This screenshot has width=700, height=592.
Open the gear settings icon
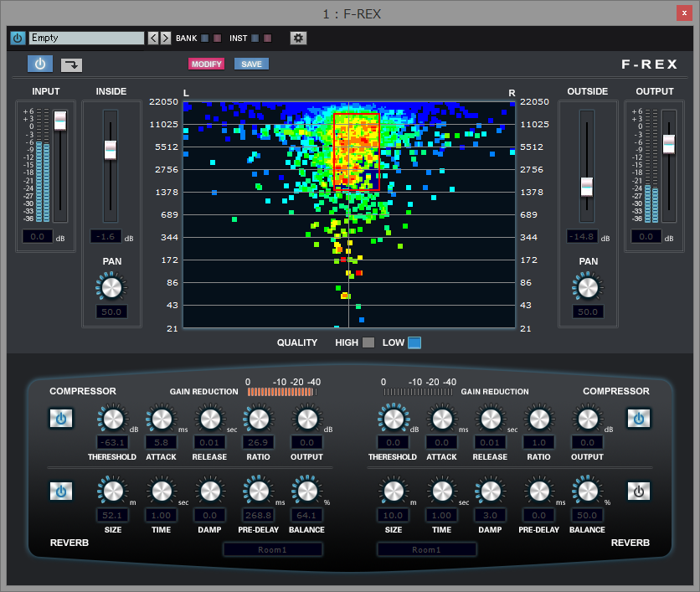[298, 38]
